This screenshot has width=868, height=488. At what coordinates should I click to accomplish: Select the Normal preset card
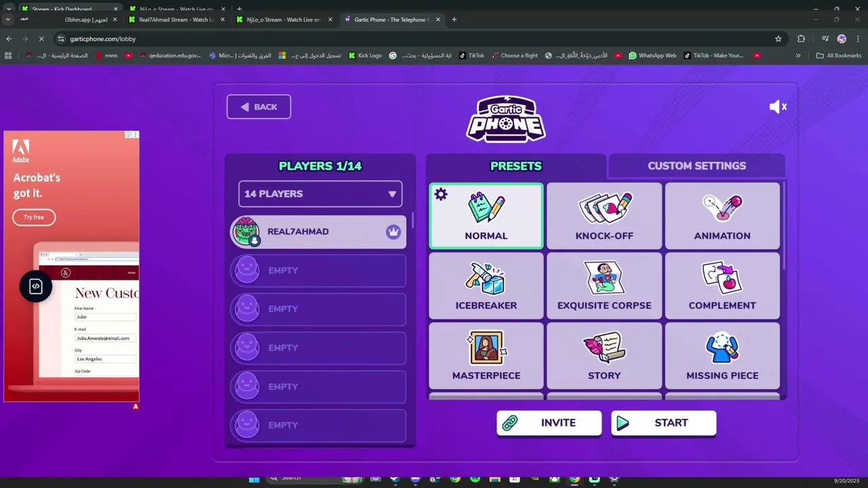pyautogui.click(x=486, y=216)
